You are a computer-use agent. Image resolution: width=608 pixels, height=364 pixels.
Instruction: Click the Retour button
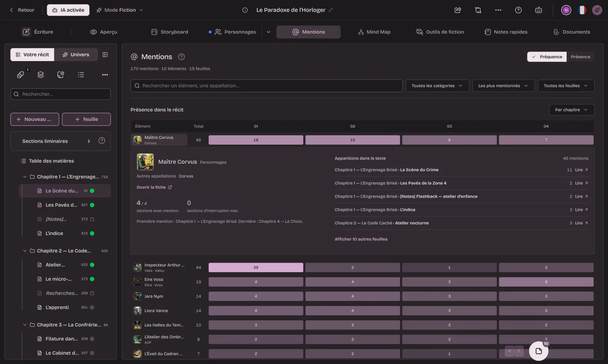(x=22, y=10)
